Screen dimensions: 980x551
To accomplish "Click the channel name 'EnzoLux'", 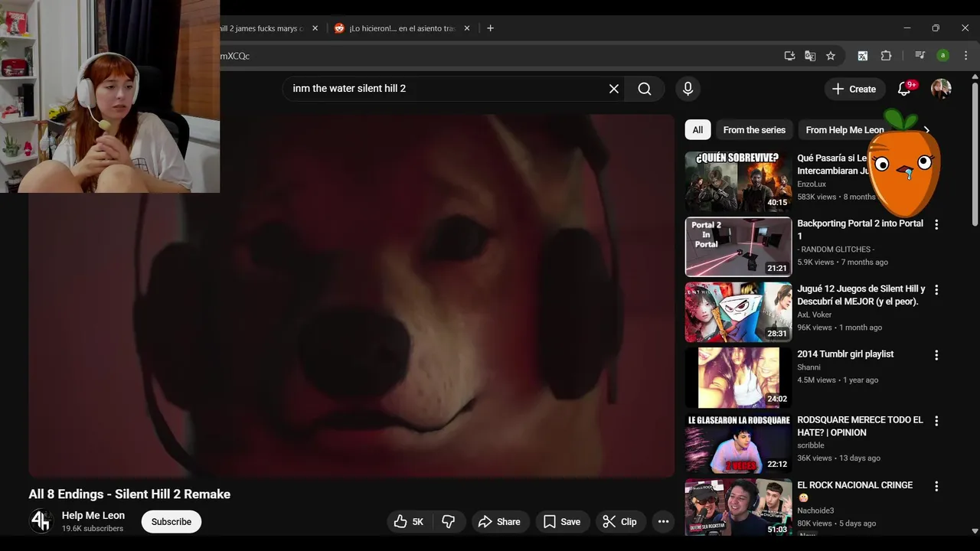I will (x=812, y=184).
